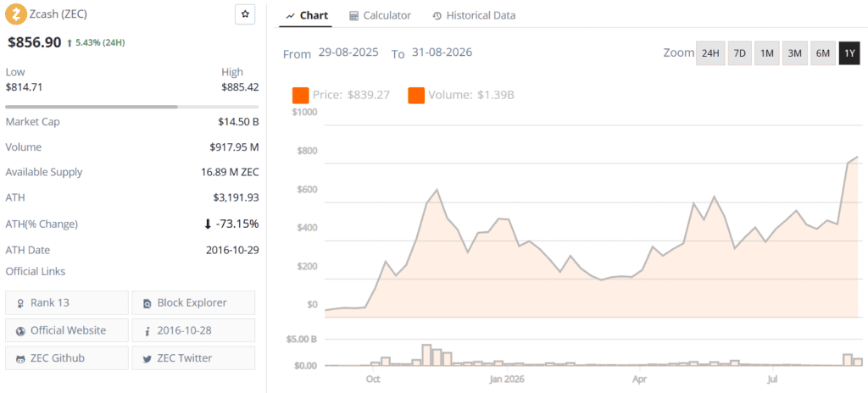Toggle the Price series legend swatch

coord(301,95)
